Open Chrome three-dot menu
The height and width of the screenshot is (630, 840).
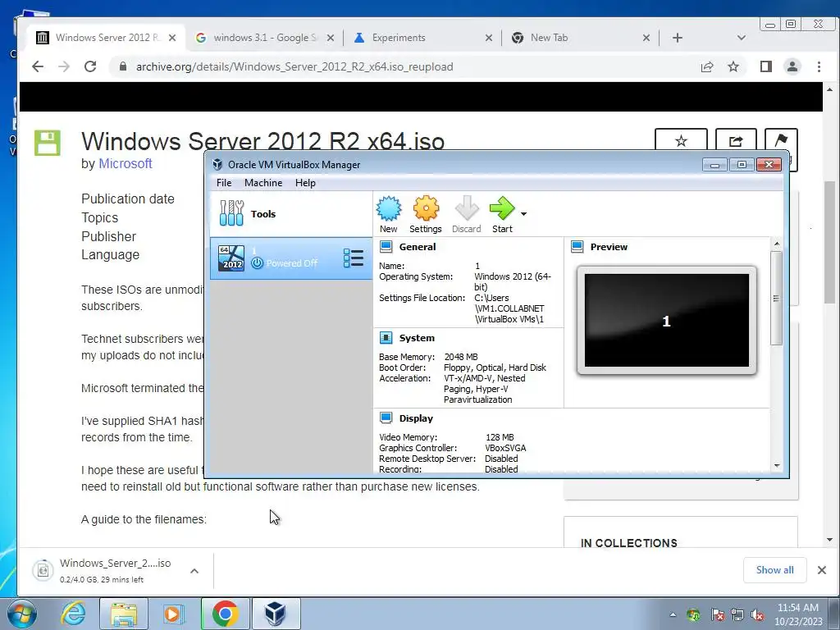tap(819, 66)
